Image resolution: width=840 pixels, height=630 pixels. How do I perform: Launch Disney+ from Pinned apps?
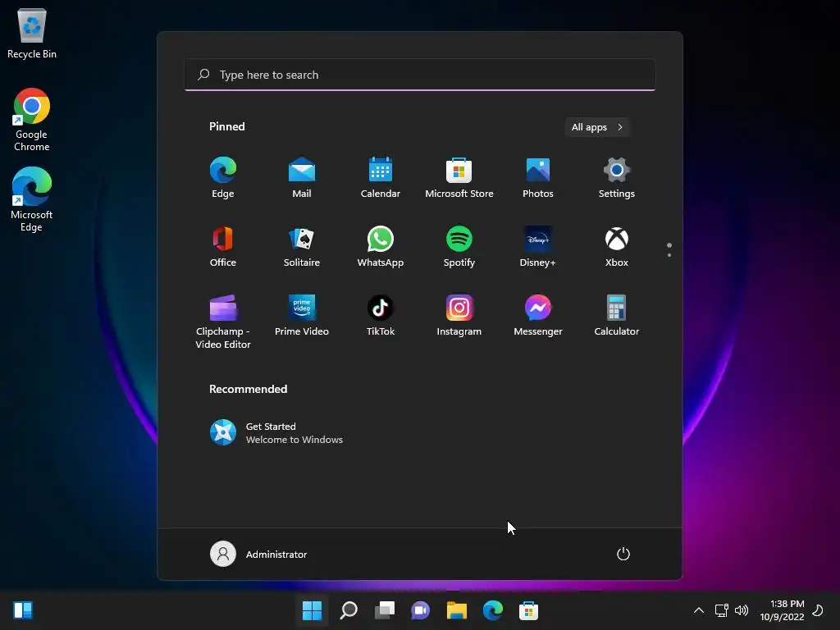[x=538, y=247]
